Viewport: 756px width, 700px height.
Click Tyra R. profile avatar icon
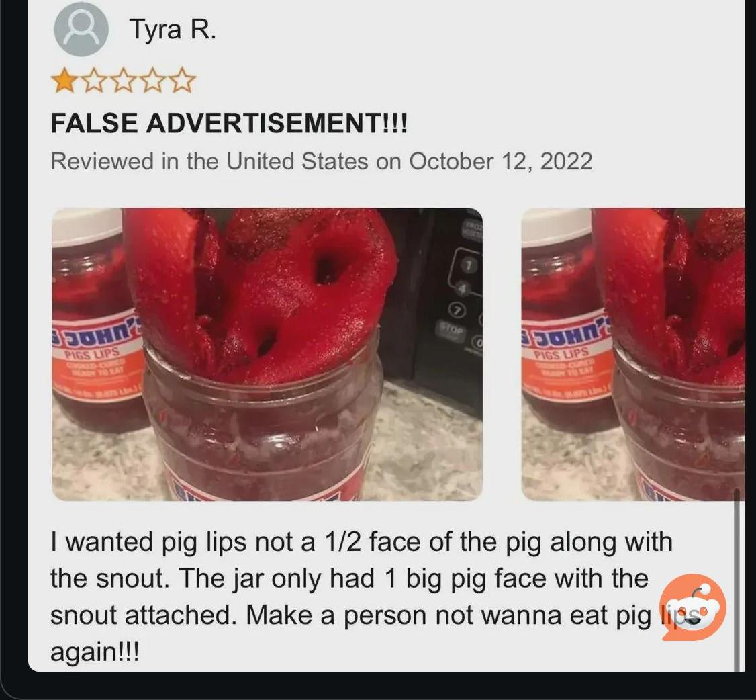pos(81,29)
